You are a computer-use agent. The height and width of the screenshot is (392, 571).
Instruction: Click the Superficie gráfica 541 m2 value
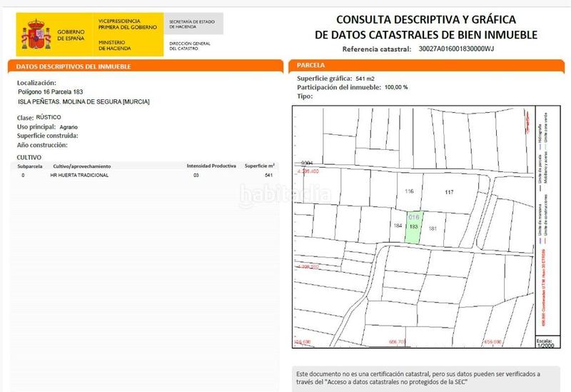point(365,78)
